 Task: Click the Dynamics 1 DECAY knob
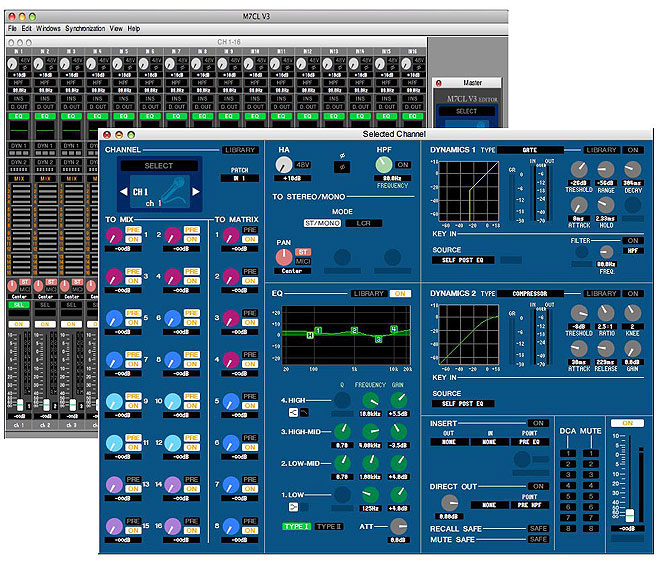point(633,169)
